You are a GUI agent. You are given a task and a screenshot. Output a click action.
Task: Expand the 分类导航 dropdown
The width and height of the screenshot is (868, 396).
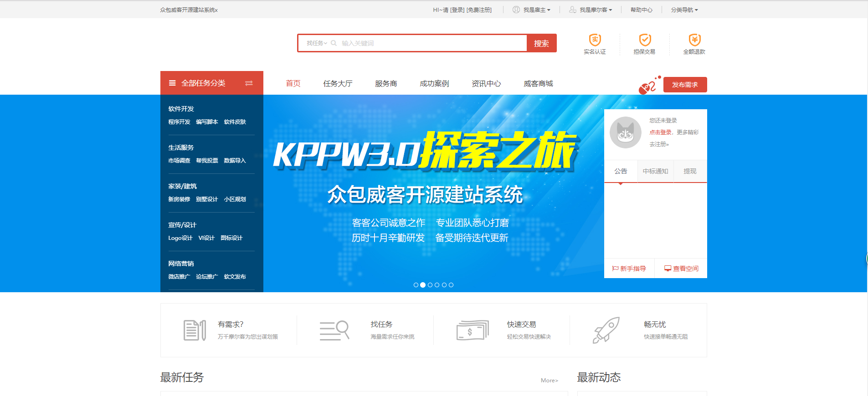pyautogui.click(x=684, y=10)
